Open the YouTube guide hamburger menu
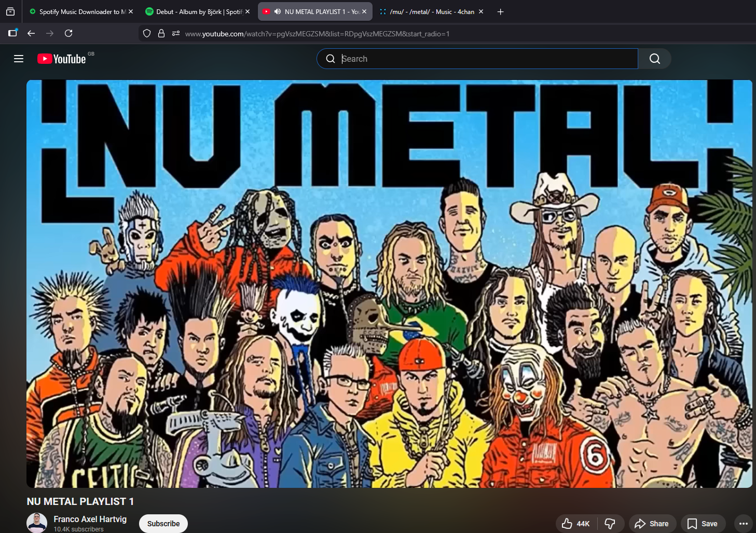 (19, 59)
